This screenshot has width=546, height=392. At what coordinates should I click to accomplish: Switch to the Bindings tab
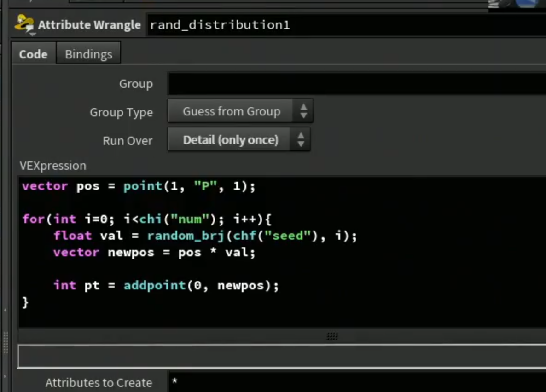click(88, 54)
